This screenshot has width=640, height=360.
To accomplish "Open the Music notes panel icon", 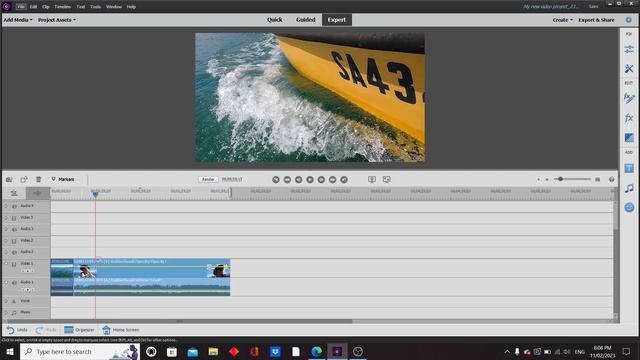I will (x=629, y=188).
